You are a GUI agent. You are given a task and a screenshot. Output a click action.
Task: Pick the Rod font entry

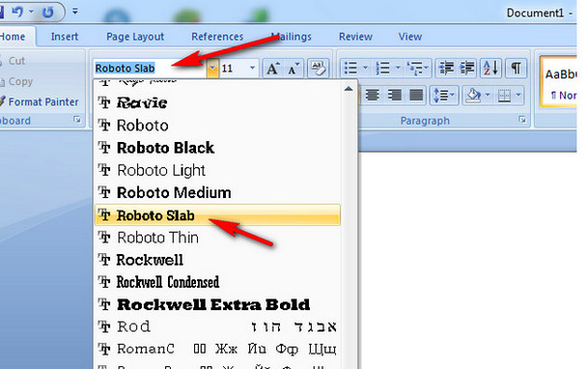coord(217,327)
